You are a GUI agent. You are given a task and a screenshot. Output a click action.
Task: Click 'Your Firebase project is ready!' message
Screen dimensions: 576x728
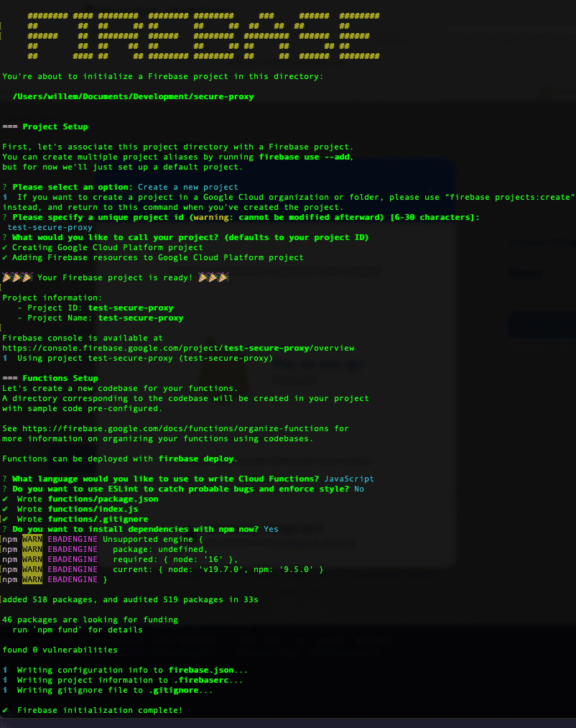click(115, 277)
